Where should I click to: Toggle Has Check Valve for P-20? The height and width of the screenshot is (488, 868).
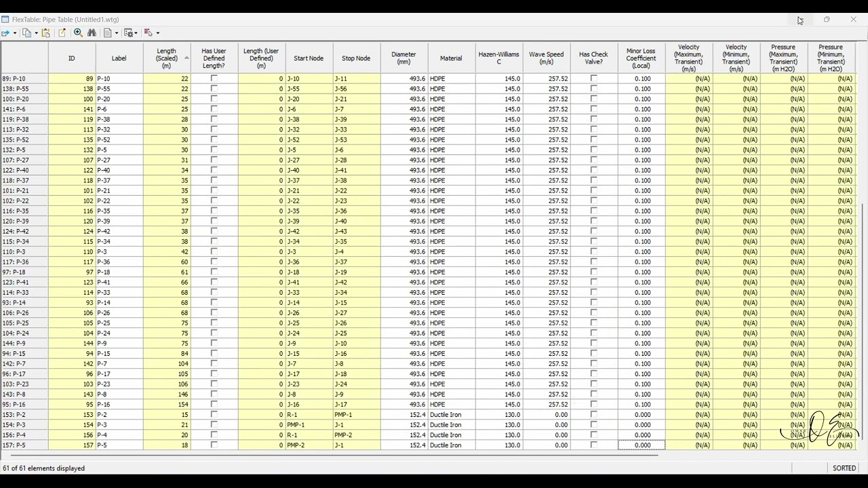click(x=594, y=99)
